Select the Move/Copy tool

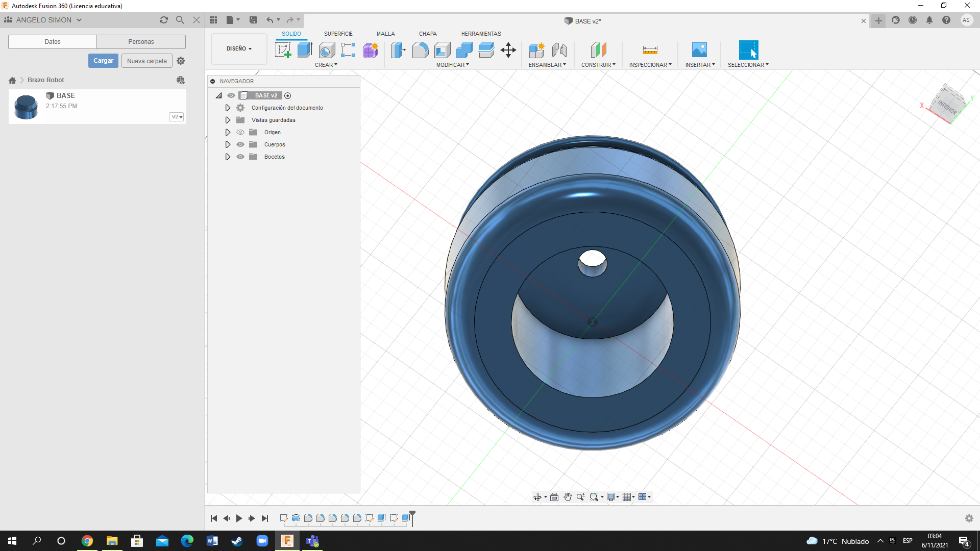[x=508, y=50]
